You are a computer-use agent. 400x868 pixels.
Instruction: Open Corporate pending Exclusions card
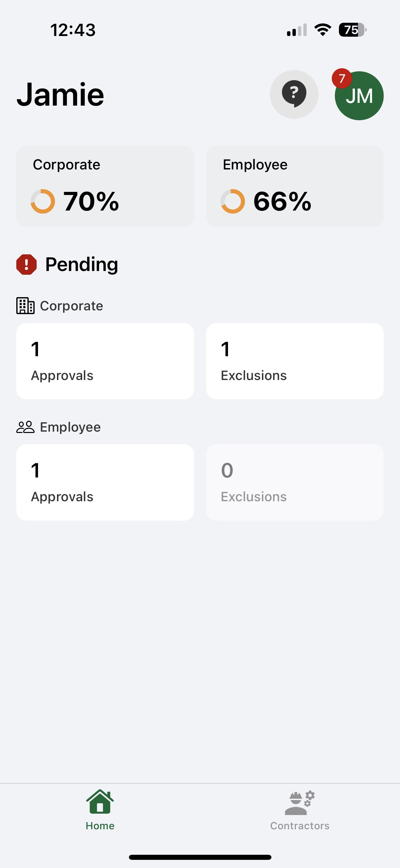tap(295, 361)
